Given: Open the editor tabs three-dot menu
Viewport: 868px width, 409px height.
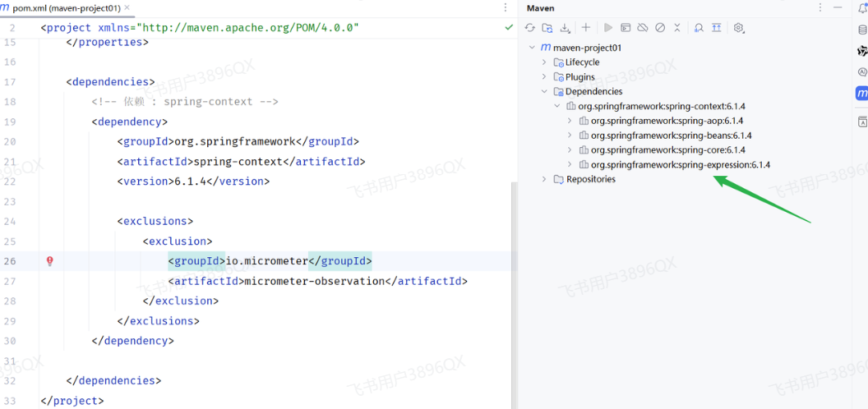Looking at the screenshot, I should 505,7.
